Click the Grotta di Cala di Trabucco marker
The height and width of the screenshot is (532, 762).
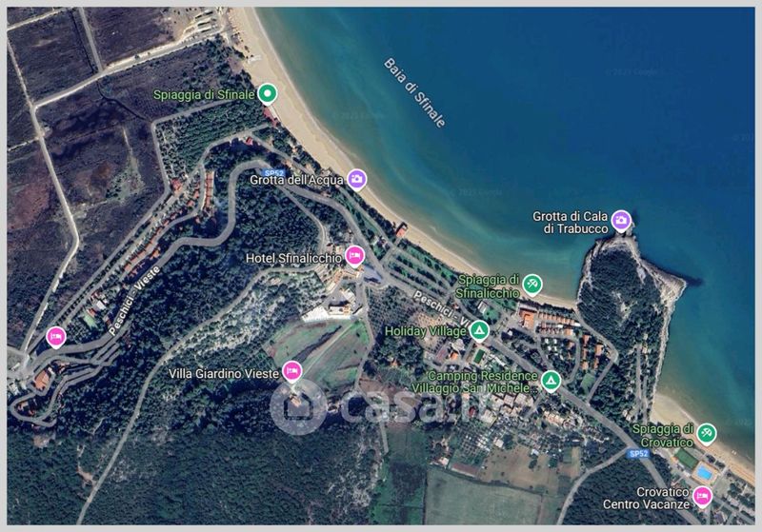[621, 222]
